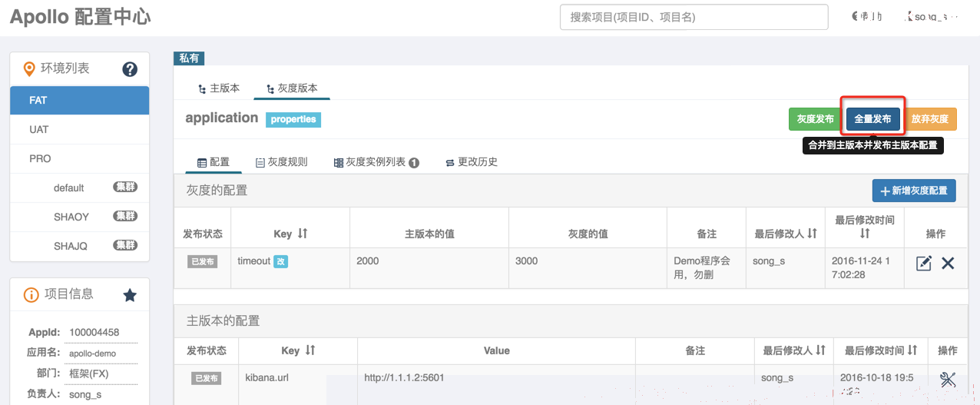This screenshot has height=405, width=980.
Task: Click the timeout row remark Demo程序会用，勿删
Action: click(x=701, y=267)
